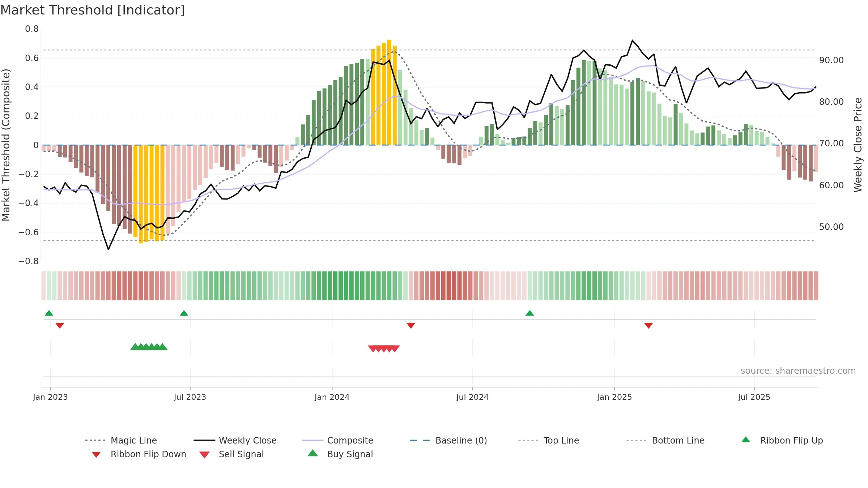
Task: Click the Weekly Close Price axis title
Action: click(858, 145)
